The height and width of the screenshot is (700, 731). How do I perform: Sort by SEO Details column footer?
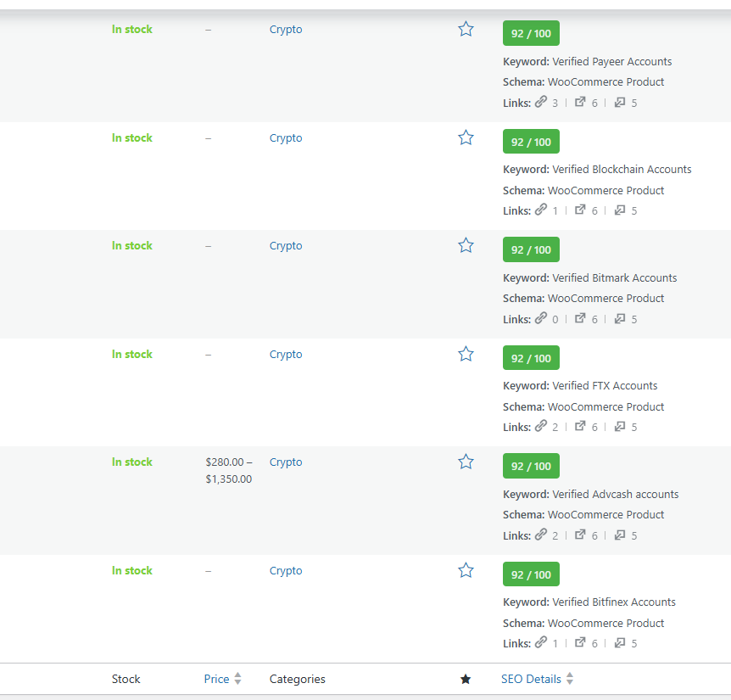pyautogui.click(x=531, y=679)
